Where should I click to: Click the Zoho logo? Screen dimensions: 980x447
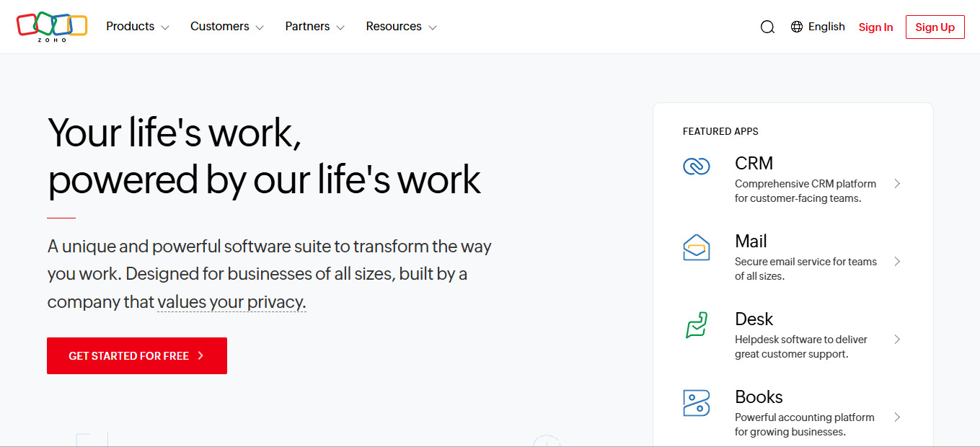pyautogui.click(x=51, y=26)
